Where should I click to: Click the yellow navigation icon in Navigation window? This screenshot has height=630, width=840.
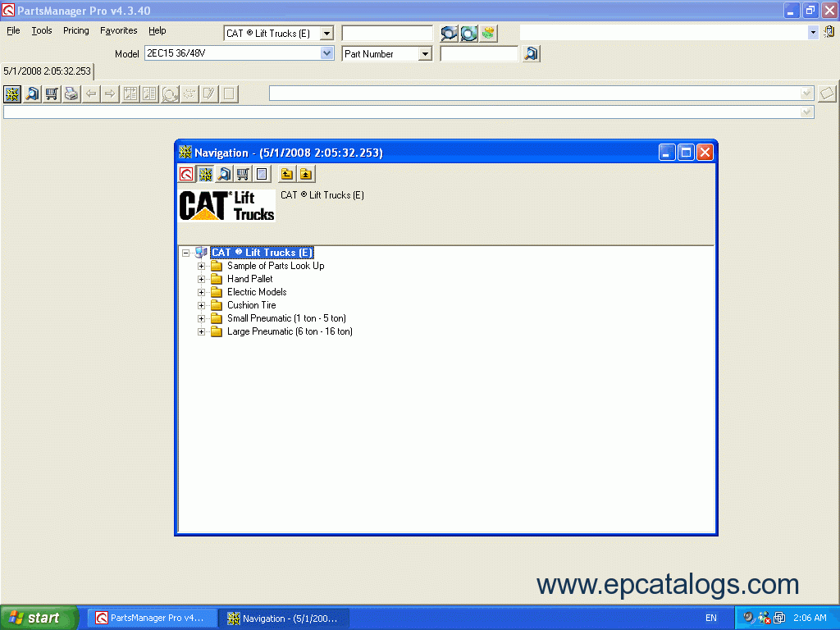[x=206, y=174]
